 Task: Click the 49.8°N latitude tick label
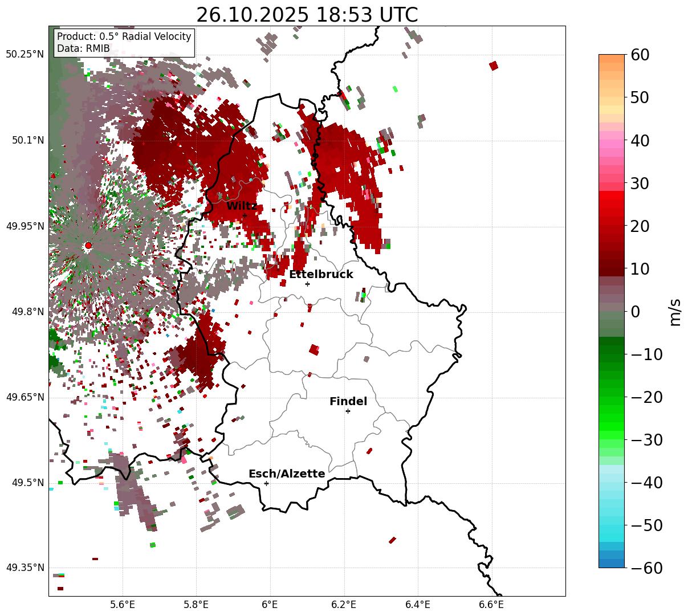[x=27, y=312]
